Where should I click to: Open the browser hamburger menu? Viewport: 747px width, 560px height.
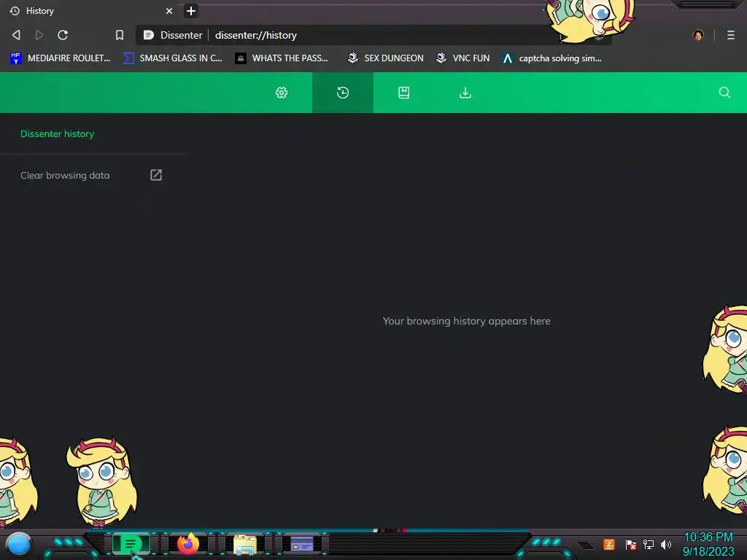(731, 35)
